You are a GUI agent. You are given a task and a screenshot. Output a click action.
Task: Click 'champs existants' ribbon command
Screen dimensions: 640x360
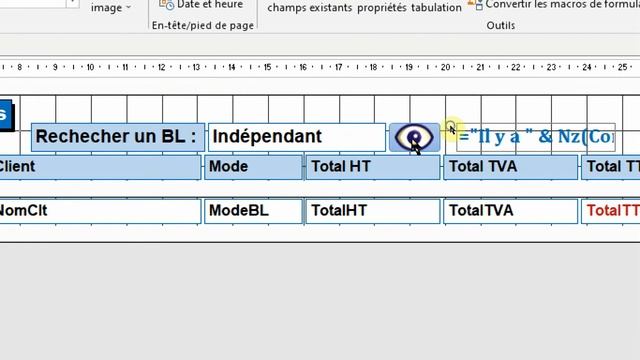pos(309,8)
